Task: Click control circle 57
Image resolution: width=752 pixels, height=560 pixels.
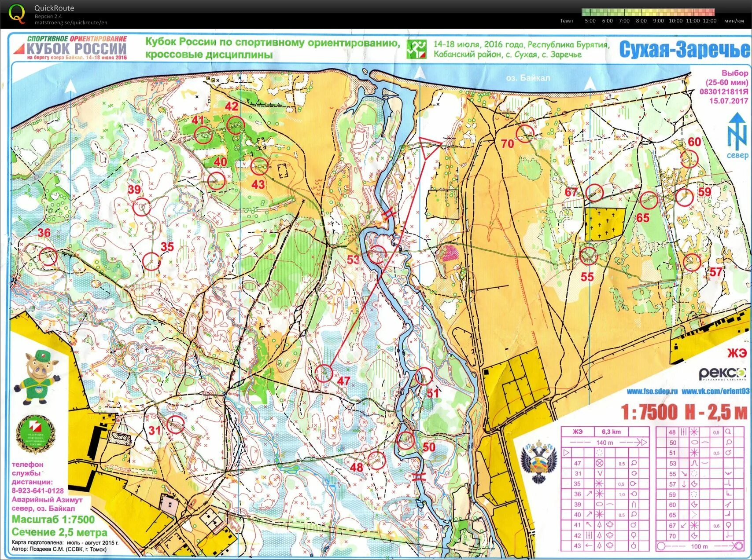Action: click(x=692, y=263)
